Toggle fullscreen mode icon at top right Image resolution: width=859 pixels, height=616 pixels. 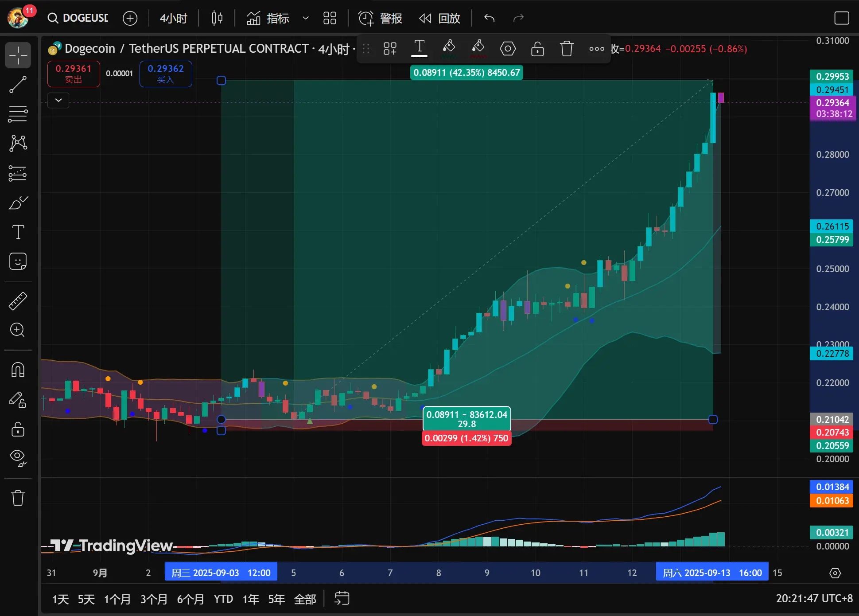[841, 18]
